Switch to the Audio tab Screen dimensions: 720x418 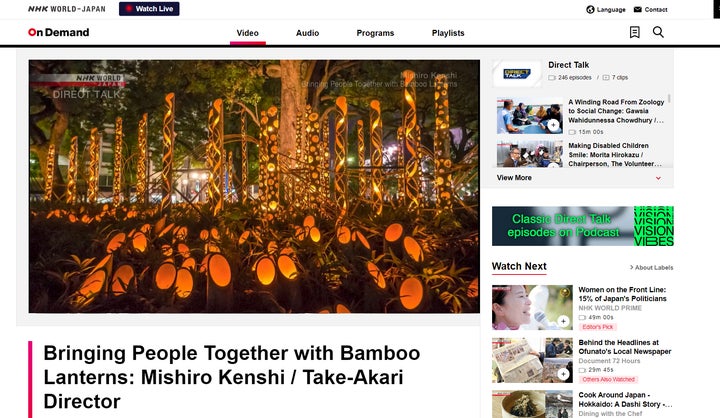click(x=307, y=33)
